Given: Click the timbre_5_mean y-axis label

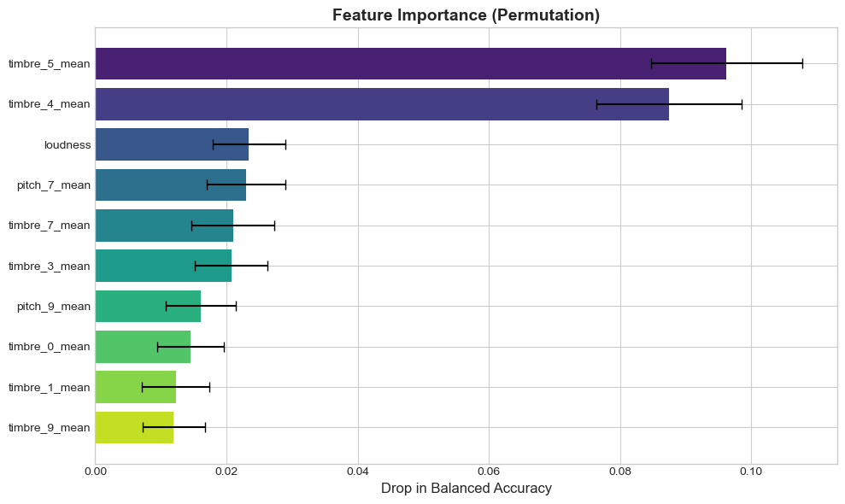Looking at the screenshot, I should coord(49,64).
